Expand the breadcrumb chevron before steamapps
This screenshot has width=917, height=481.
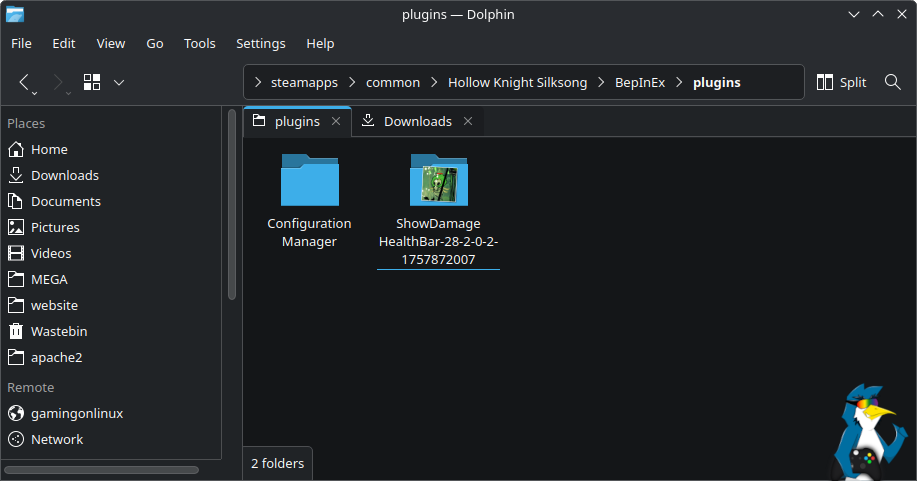tap(258, 82)
